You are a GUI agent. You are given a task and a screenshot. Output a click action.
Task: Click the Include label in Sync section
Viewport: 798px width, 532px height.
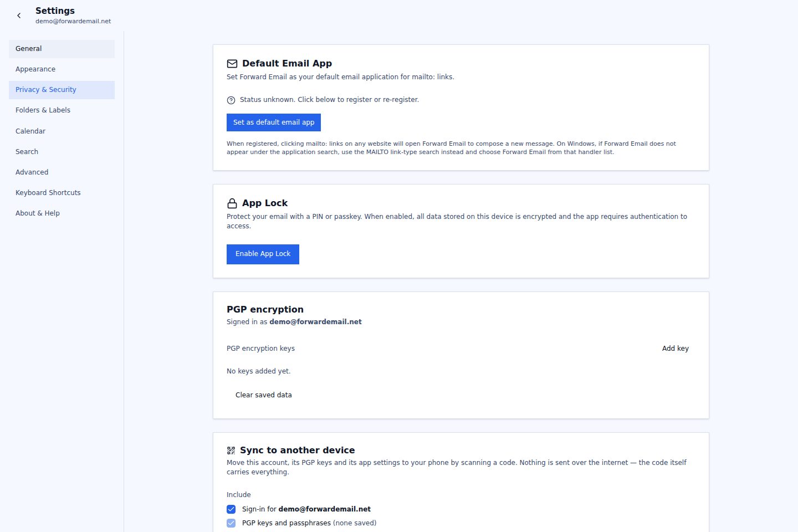click(x=239, y=495)
